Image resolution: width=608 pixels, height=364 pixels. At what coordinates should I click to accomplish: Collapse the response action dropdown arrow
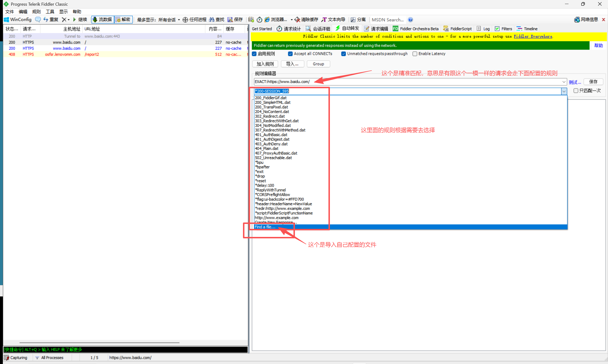pyautogui.click(x=564, y=91)
